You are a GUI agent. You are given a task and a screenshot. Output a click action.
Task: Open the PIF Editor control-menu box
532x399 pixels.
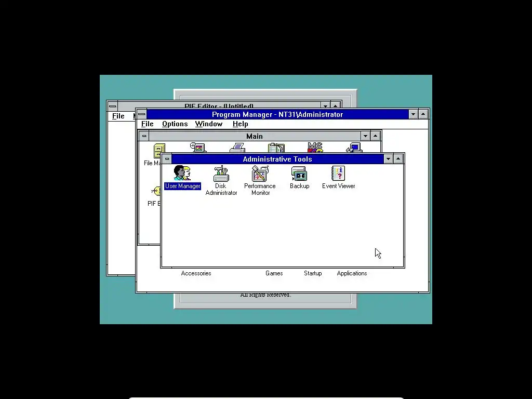coord(113,106)
